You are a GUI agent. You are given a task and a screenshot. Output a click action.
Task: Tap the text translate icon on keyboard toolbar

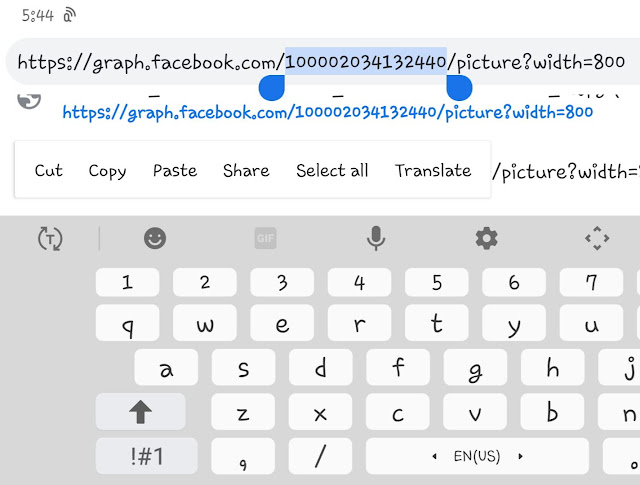50,238
